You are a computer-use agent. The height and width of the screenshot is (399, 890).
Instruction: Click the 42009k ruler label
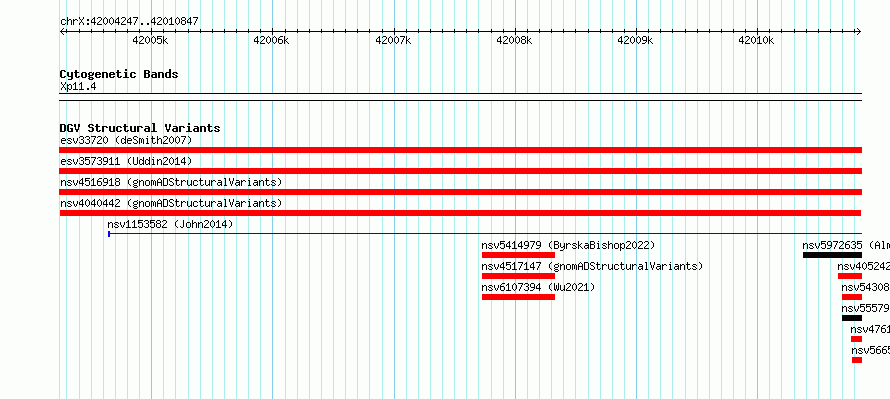click(635, 40)
